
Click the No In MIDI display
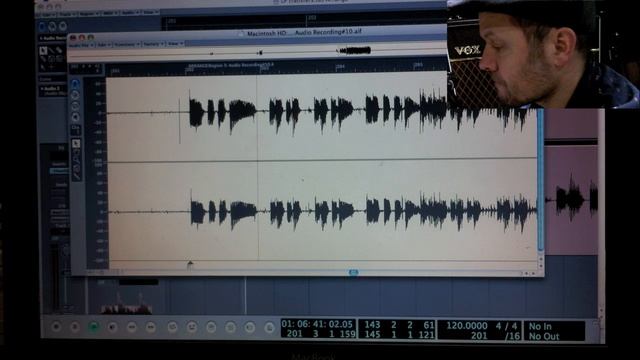click(x=540, y=326)
